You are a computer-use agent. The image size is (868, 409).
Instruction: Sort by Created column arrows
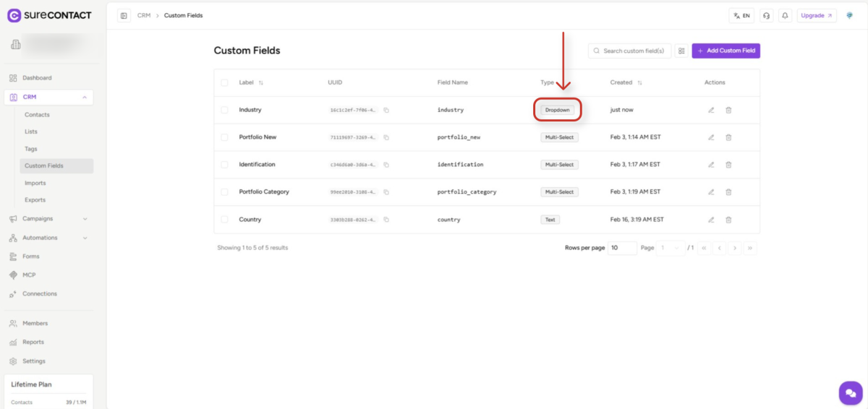(639, 82)
